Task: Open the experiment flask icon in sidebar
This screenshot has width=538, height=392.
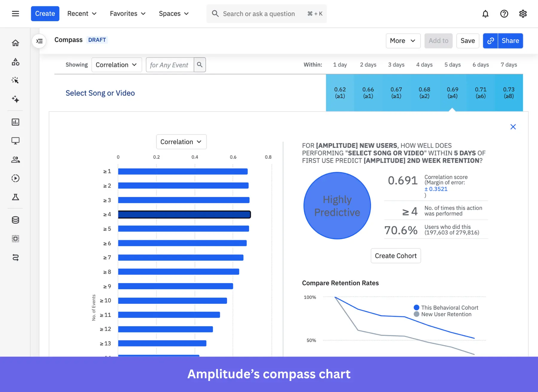Action: tap(16, 197)
